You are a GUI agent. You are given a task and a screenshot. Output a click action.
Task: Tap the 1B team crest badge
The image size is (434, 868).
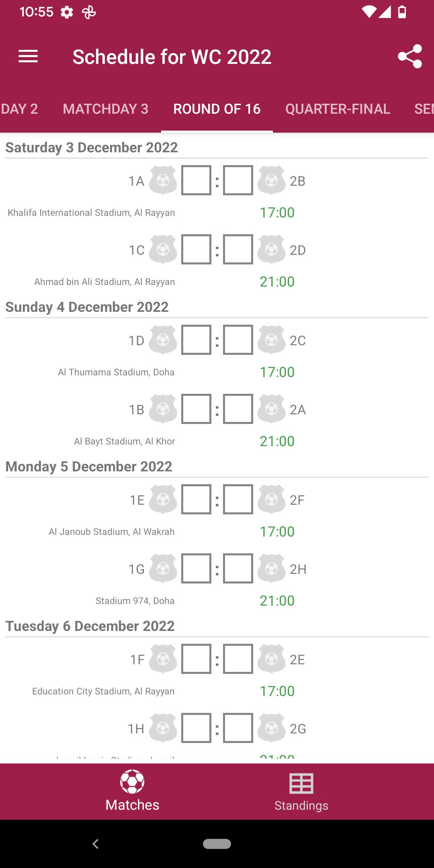(x=163, y=409)
